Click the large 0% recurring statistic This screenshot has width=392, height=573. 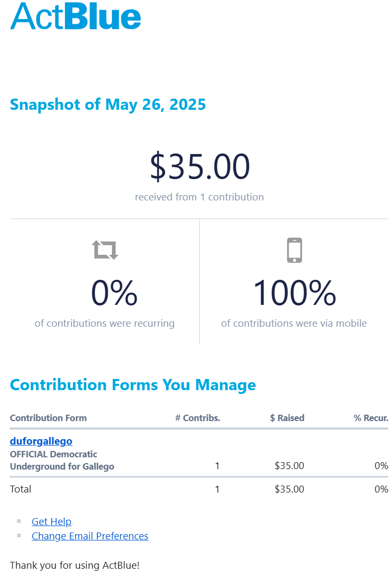pyautogui.click(x=114, y=293)
